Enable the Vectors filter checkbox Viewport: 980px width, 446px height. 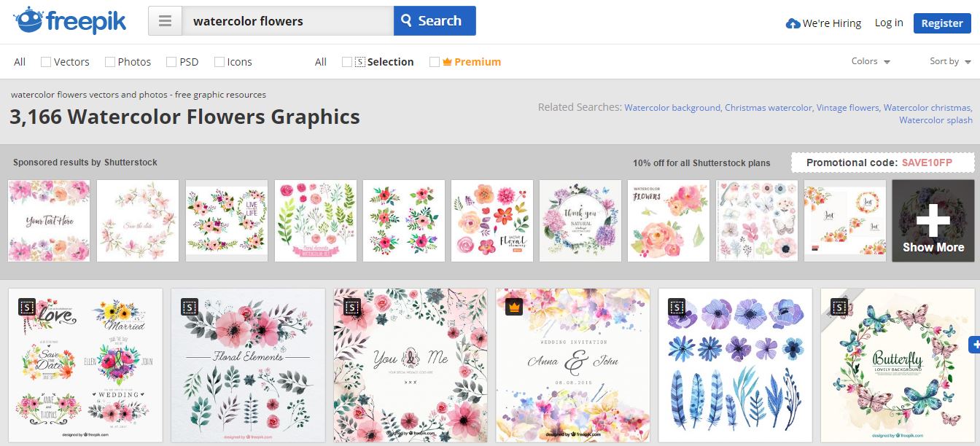coord(44,61)
